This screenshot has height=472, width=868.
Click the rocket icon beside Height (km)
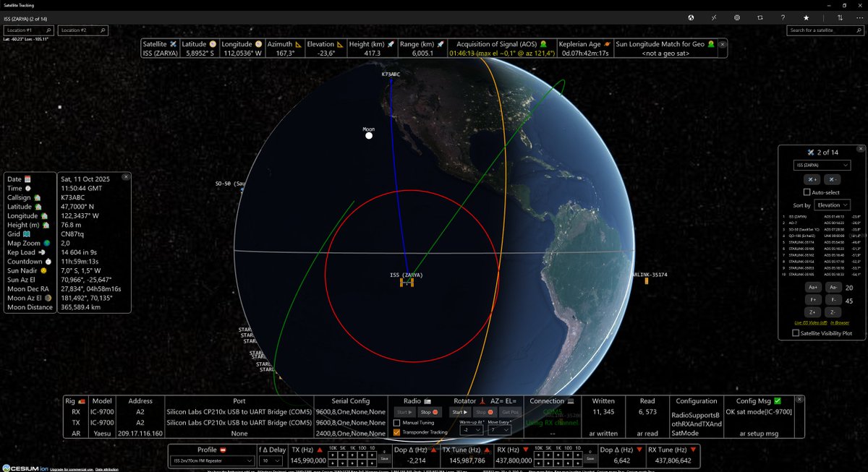pyautogui.click(x=391, y=43)
